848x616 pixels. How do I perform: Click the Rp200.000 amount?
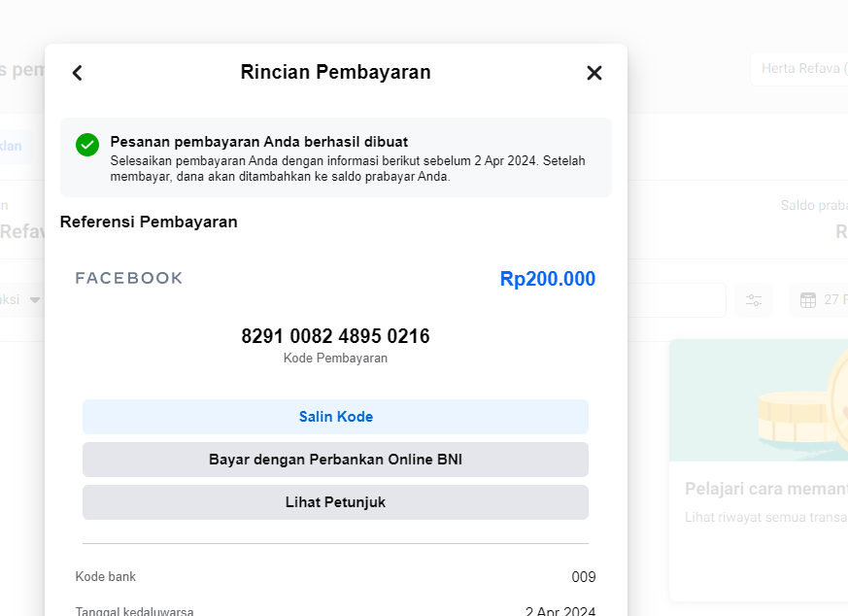(x=547, y=280)
